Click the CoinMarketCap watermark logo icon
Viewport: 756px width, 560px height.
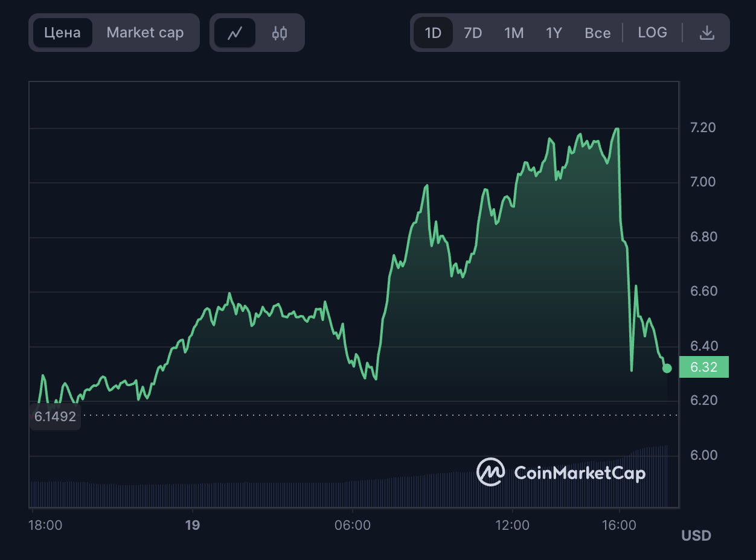click(x=490, y=472)
